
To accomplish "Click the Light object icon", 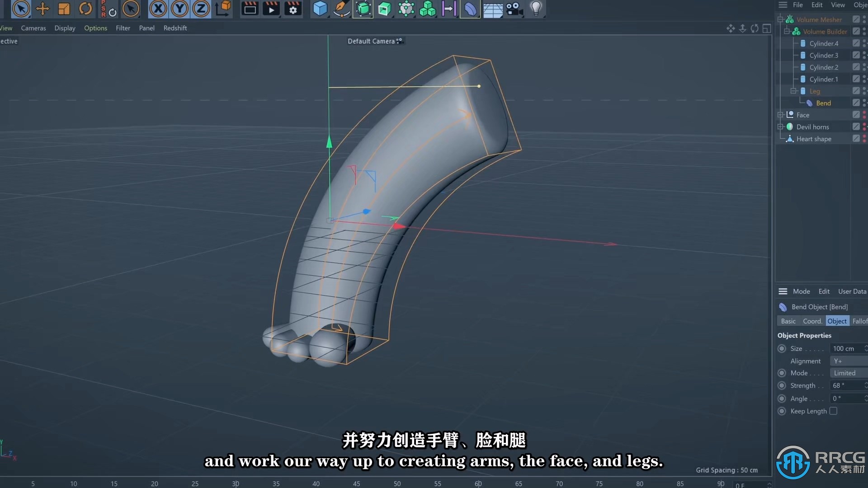I will (535, 9).
